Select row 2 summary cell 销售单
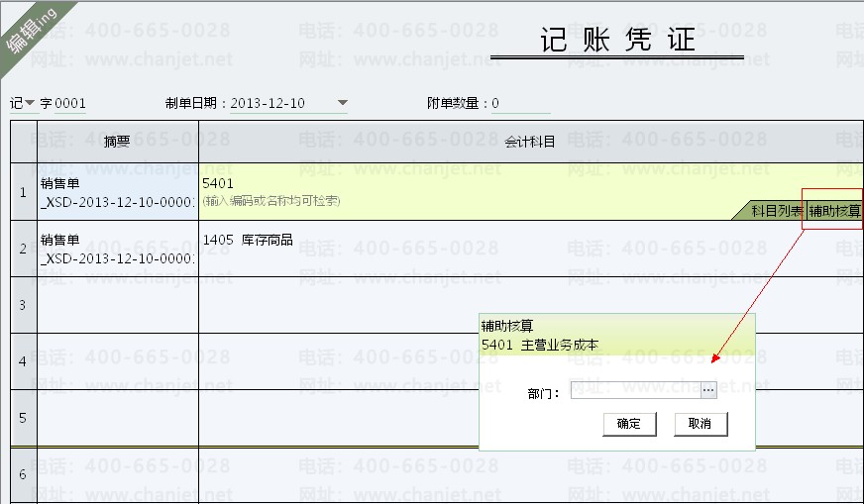 (117, 248)
